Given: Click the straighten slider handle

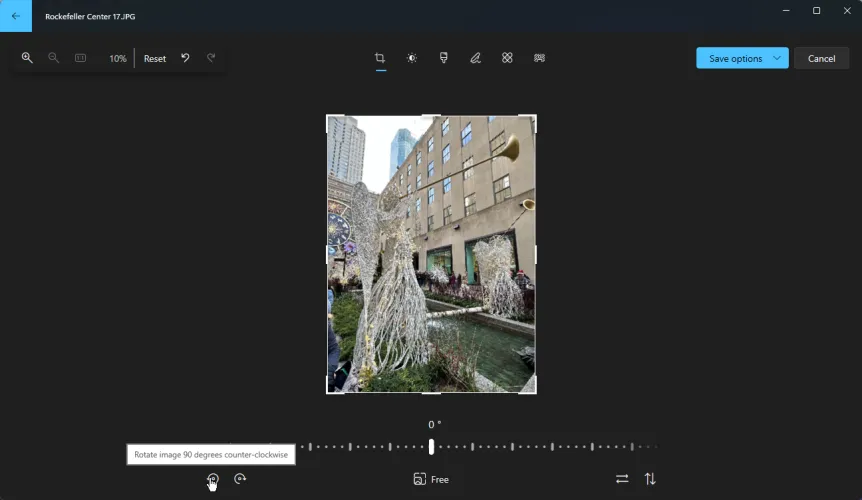Looking at the screenshot, I should (x=431, y=447).
